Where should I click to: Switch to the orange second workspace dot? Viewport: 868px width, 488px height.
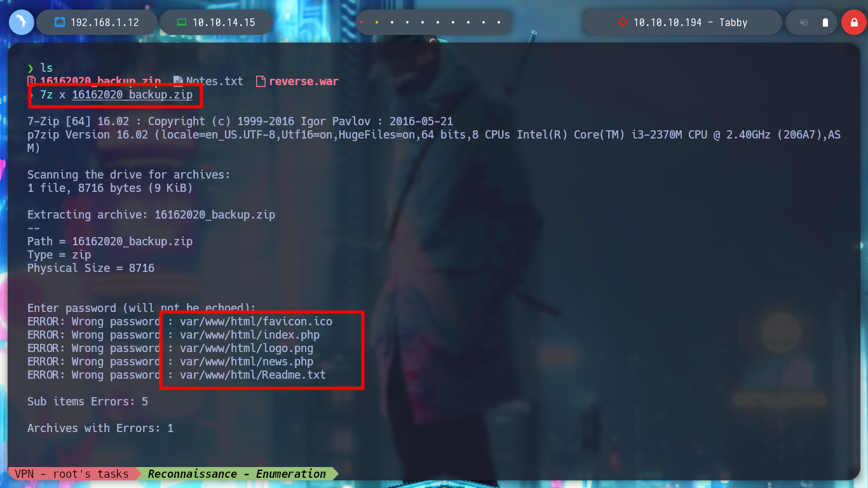point(377,22)
